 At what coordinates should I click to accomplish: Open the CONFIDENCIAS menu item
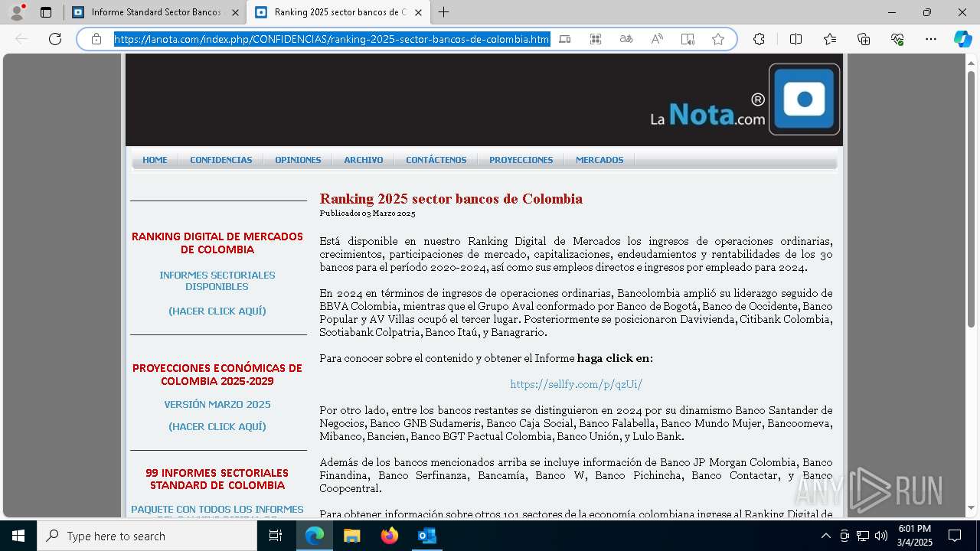[x=221, y=160]
